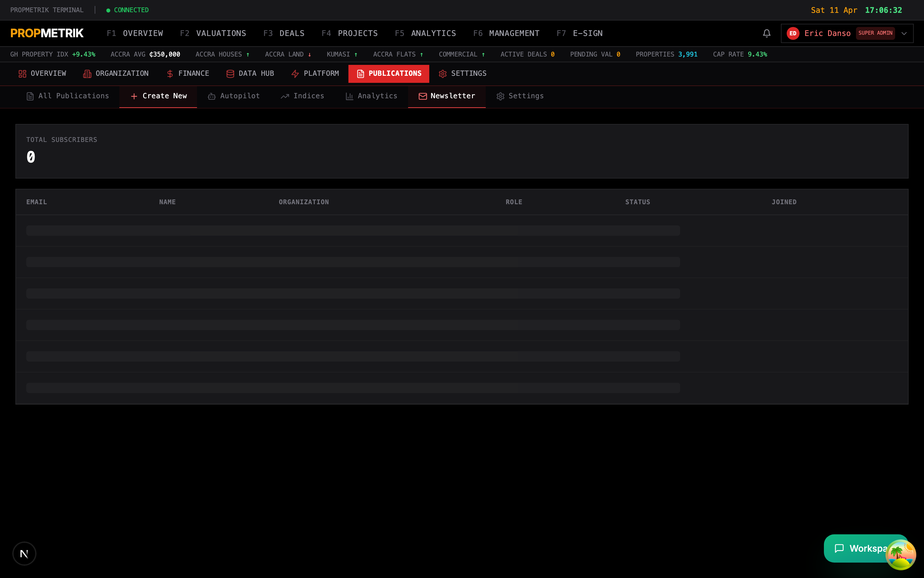This screenshot has width=924, height=578.
Task: Select the Newsletter sub-tab
Action: coord(447,96)
